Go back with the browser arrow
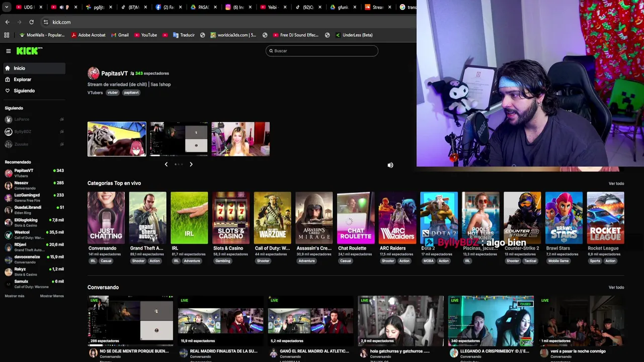 tap(7, 22)
